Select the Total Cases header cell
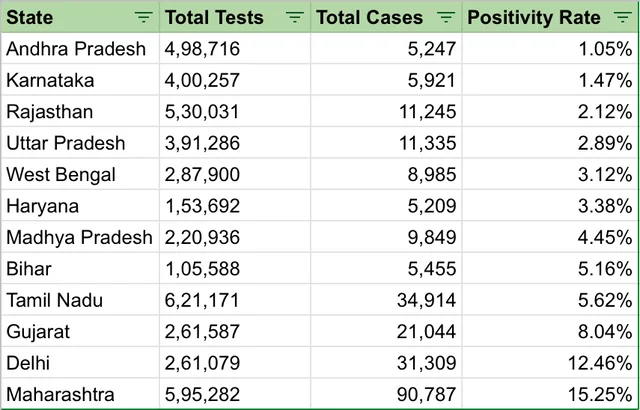This screenshot has height=410, width=640. [370, 17]
